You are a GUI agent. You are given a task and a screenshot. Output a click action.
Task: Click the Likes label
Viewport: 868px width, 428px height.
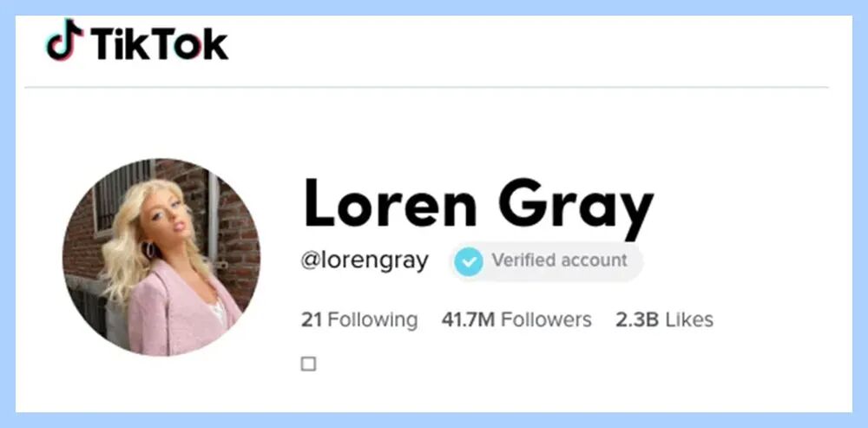pos(689,319)
